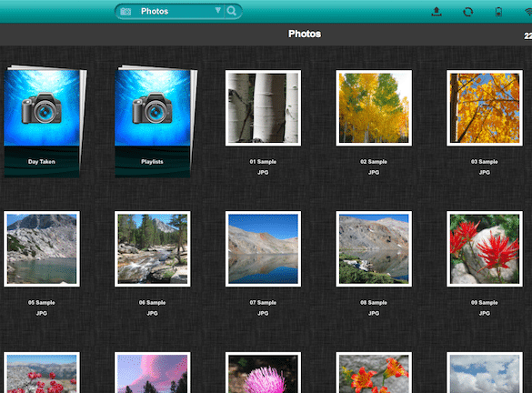Click the 'Day Taken' album label

click(42, 162)
